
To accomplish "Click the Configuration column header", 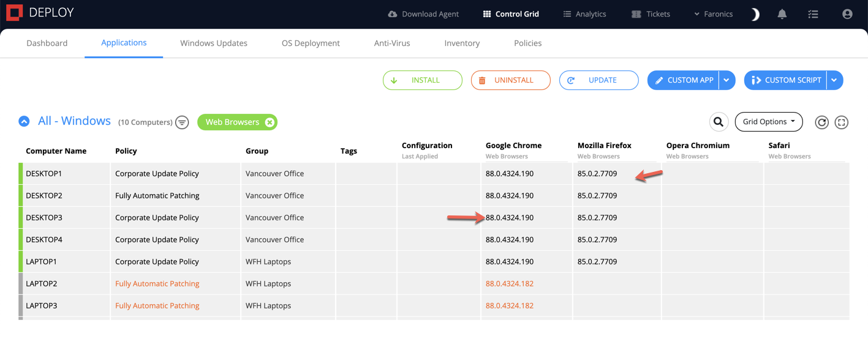I will 427,146.
